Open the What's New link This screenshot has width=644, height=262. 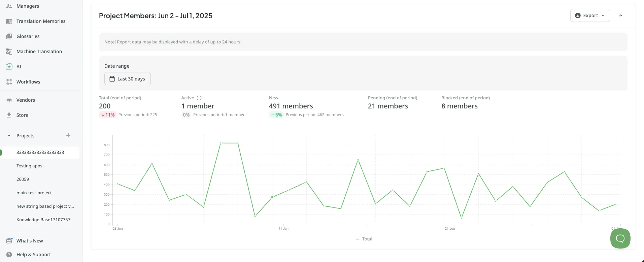pyautogui.click(x=30, y=241)
